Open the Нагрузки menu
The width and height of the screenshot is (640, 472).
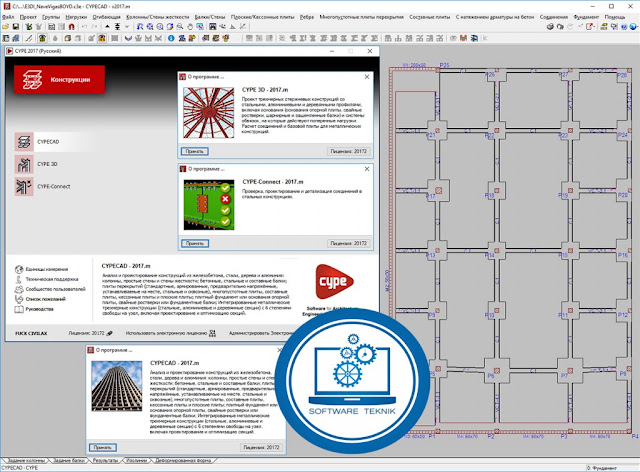pos(76,17)
